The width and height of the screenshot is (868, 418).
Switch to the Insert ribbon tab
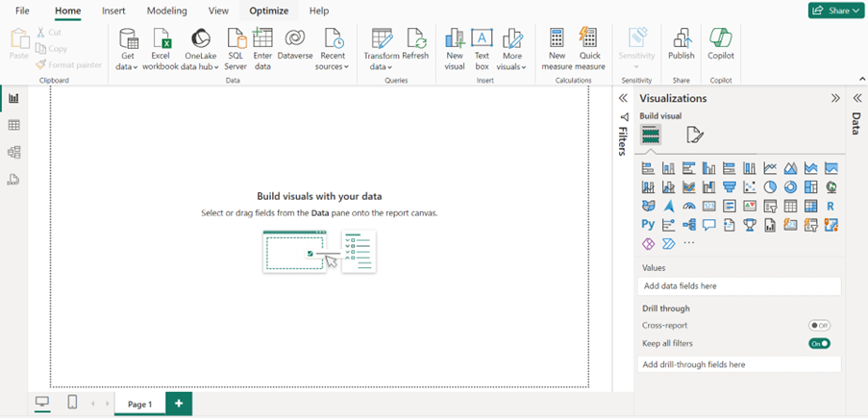click(x=113, y=11)
